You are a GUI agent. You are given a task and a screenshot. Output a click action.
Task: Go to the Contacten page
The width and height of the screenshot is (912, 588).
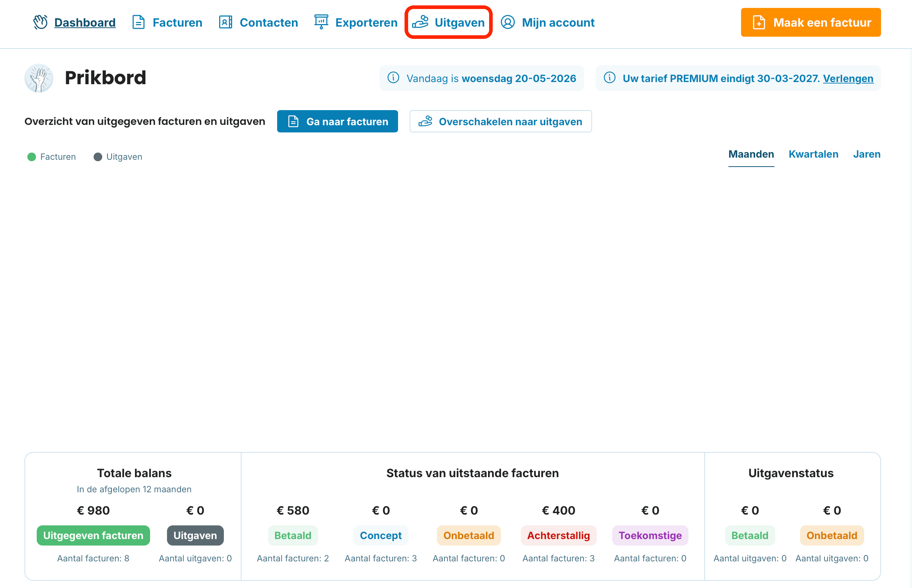tap(269, 23)
